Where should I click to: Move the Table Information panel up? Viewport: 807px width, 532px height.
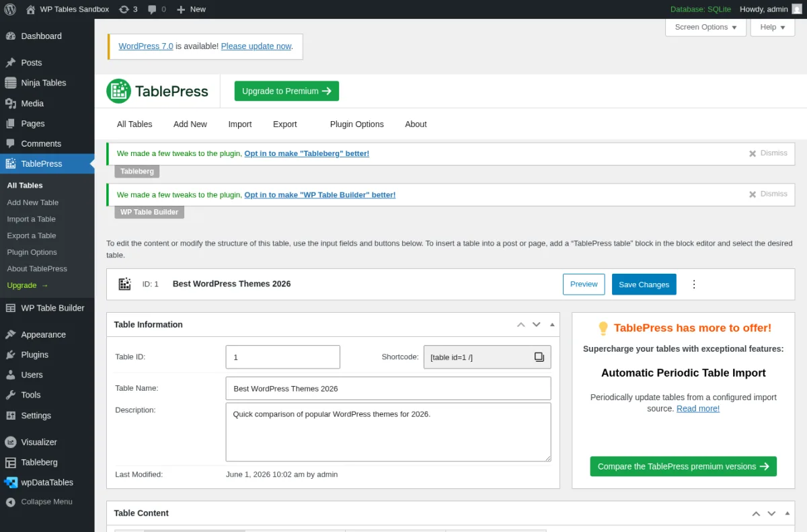[x=521, y=324]
